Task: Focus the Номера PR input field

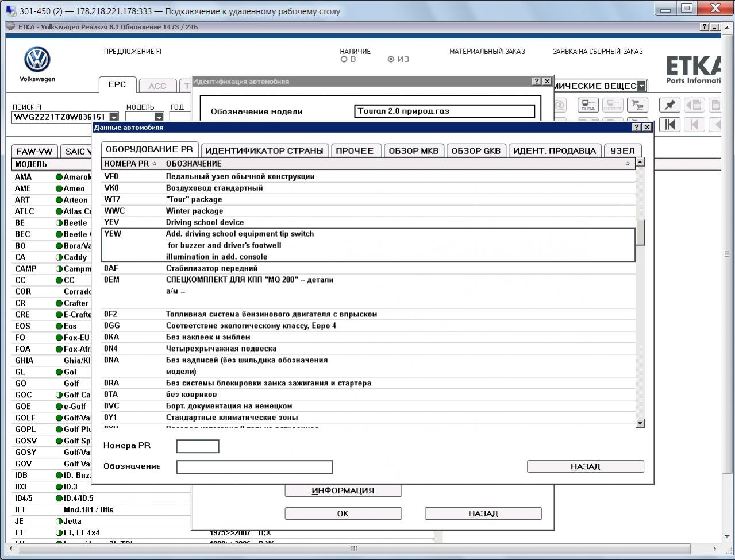Action: pyautogui.click(x=198, y=446)
